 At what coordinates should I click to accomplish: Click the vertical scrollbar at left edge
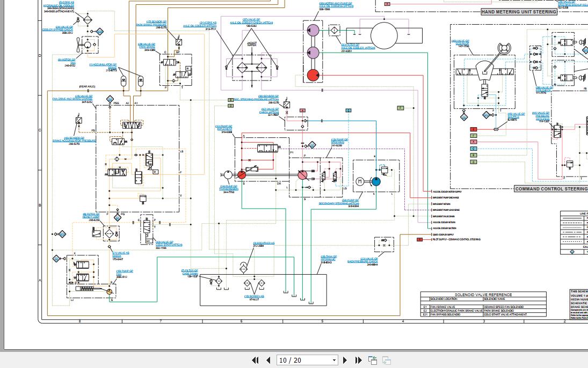(4, 161)
